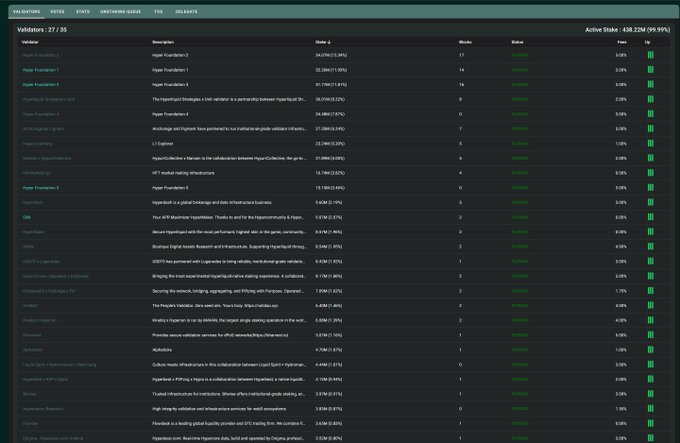Select the Active Stake 438.22M total text

(x=628, y=30)
